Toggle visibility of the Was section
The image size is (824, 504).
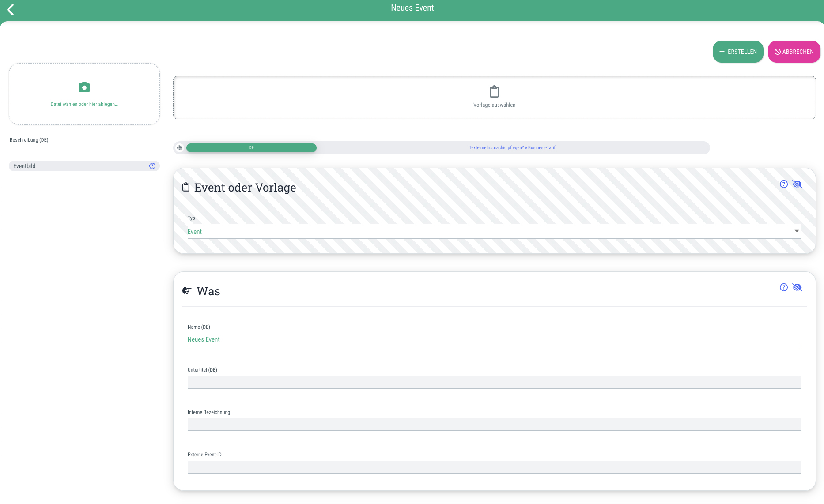click(x=797, y=287)
